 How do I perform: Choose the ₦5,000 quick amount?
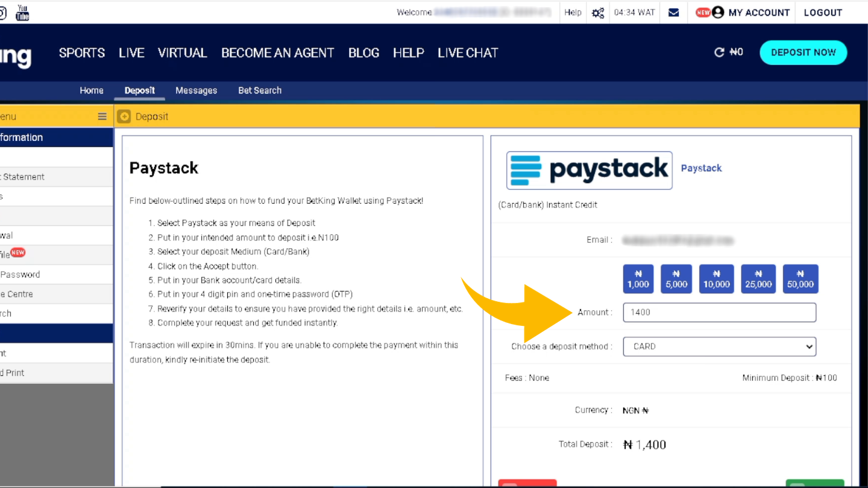(x=676, y=279)
